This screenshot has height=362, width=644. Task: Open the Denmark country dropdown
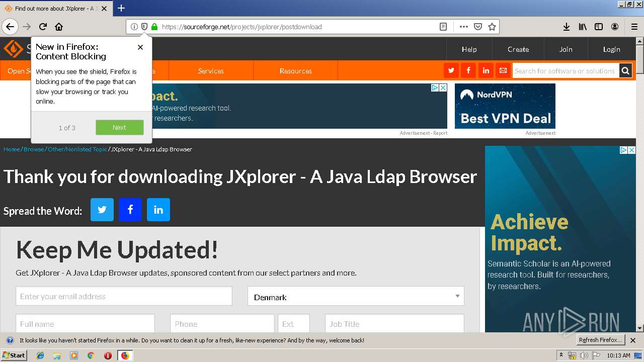[356, 297]
